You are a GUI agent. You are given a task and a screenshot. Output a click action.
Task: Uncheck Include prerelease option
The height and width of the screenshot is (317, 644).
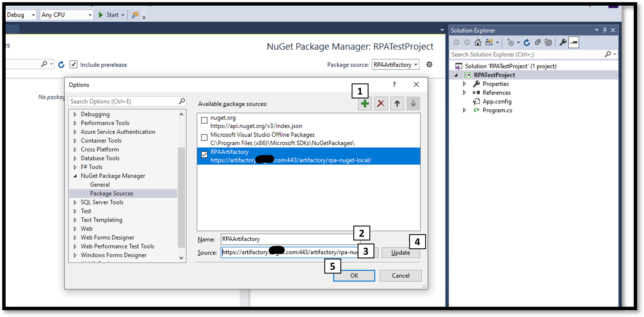73,65
